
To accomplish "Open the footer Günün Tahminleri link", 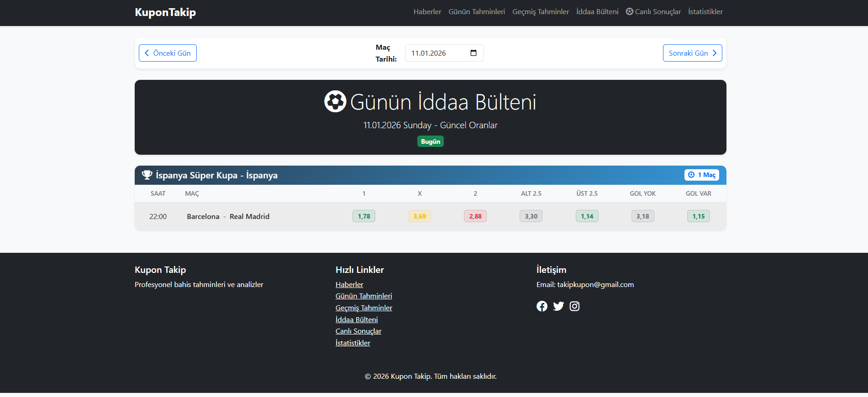I will coord(364,296).
